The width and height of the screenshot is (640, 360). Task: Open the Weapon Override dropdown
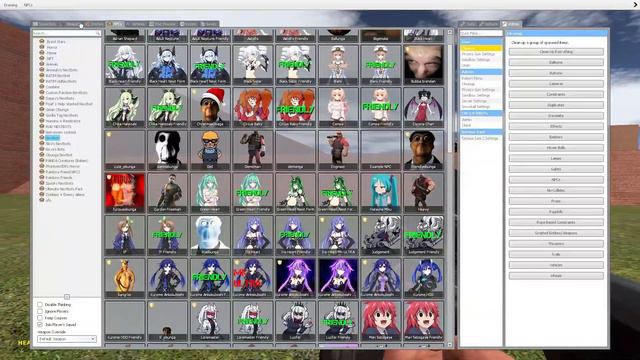pos(67,339)
